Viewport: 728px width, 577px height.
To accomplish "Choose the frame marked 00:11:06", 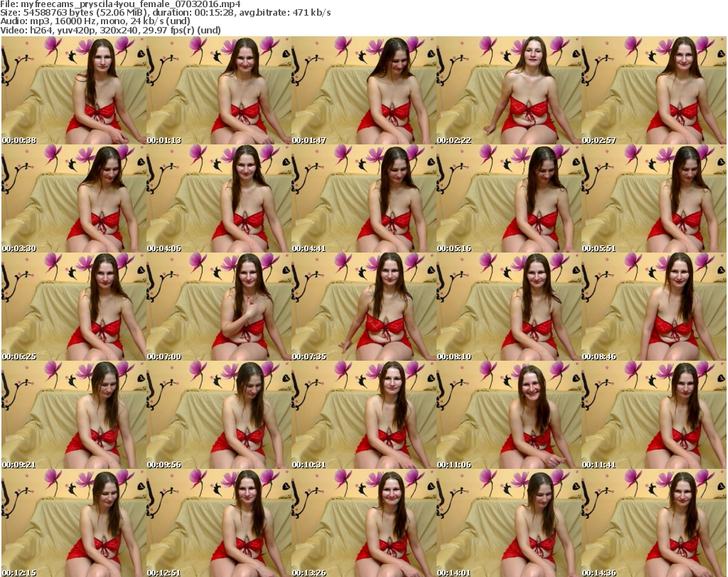I will pos(508,415).
